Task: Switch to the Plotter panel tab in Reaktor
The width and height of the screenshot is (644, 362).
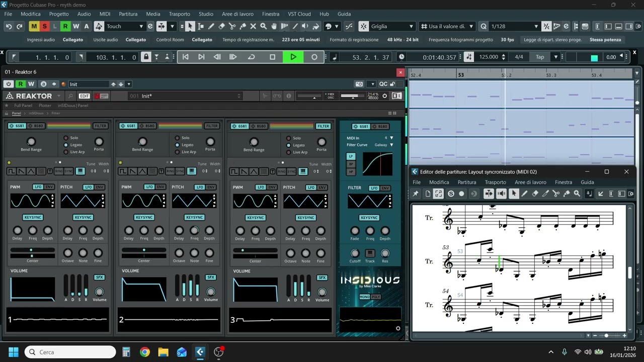Action: [x=45, y=106]
